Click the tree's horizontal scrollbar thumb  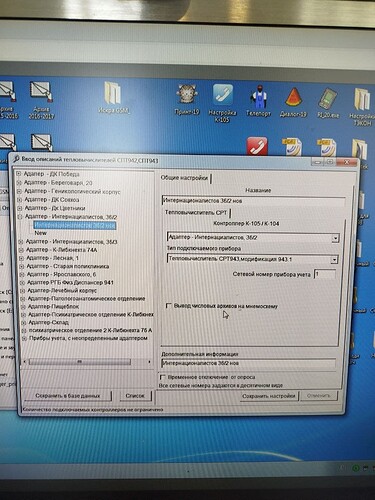[x=79, y=361]
